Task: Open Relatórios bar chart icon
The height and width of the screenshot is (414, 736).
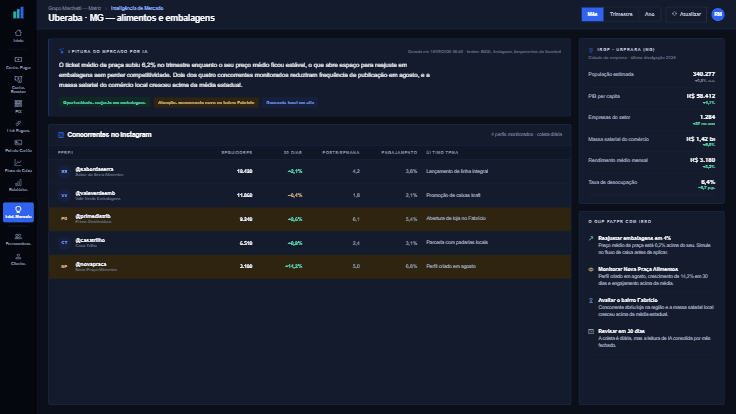Action: [x=18, y=185]
